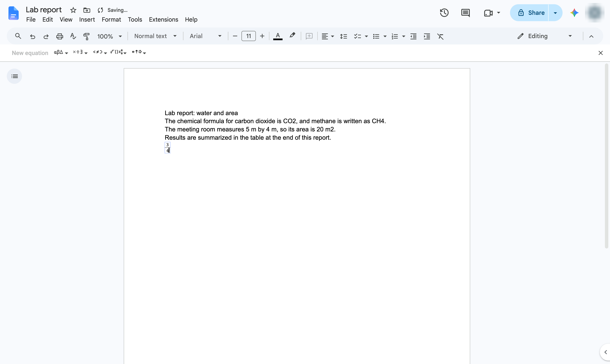Open the File menu

coord(31,19)
